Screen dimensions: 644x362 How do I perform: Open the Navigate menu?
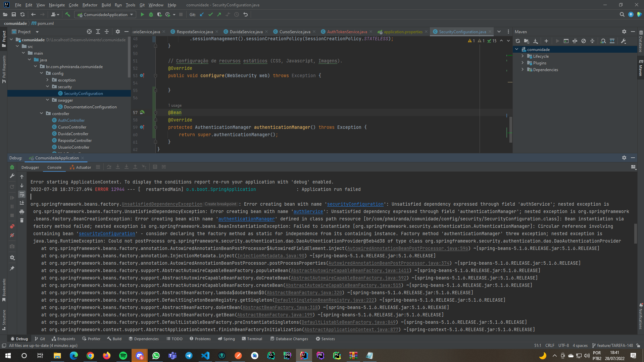tap(57, 5)
